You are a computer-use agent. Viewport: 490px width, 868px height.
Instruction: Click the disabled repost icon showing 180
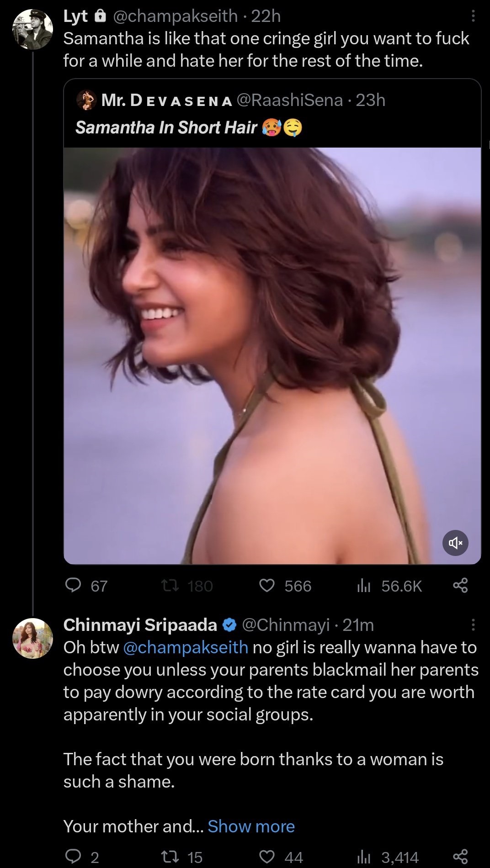click(x=170, y=585)
